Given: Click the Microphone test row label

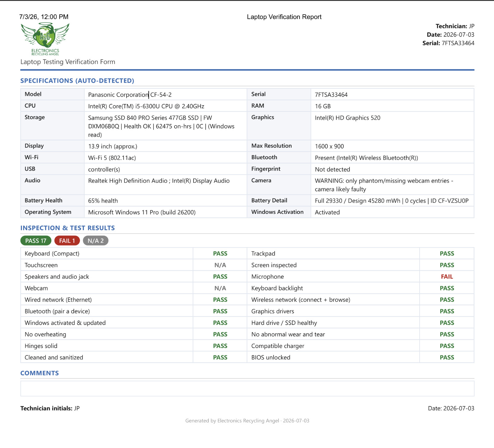Looking at the screenshot, I should coord(267,277).
